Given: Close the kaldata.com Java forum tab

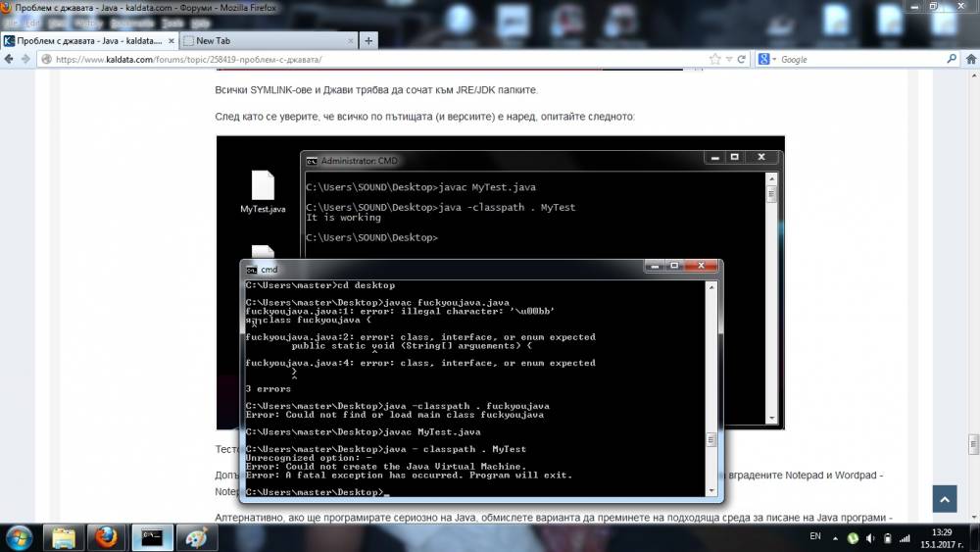Looking at the screenshot, I should click(171, 40).
